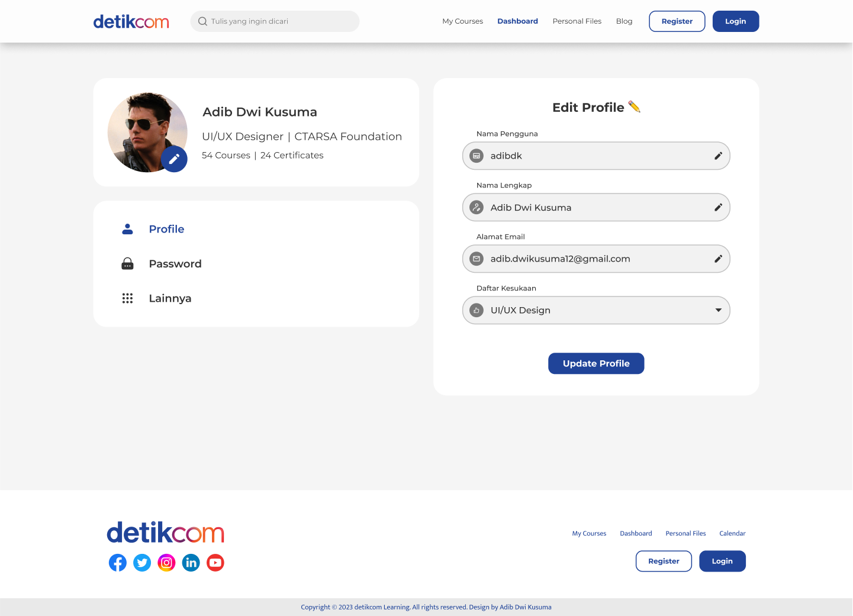Viewport: 853px width, 616px height.
Task: Open the LinkedIn icon in footer
Action: click(191, 563)
